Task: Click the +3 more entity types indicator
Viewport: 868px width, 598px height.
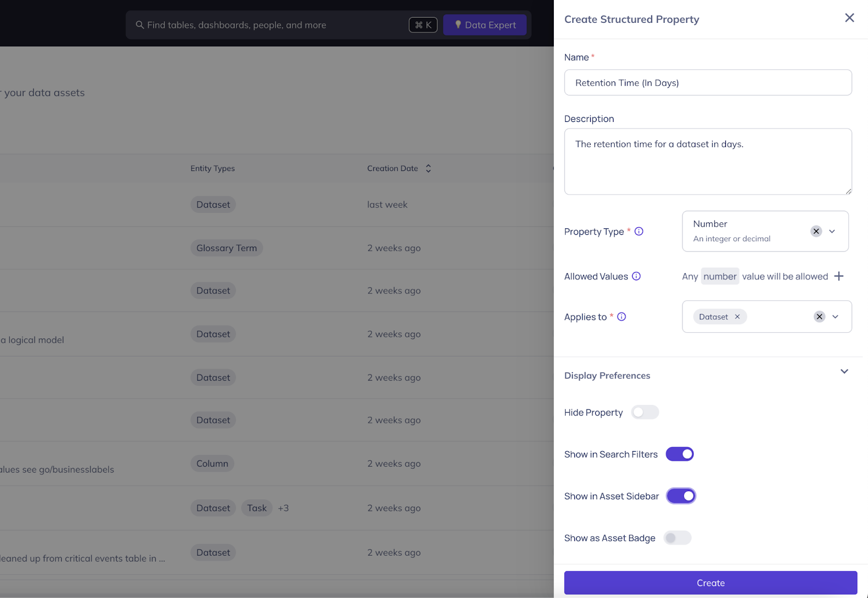Action: 283,508
